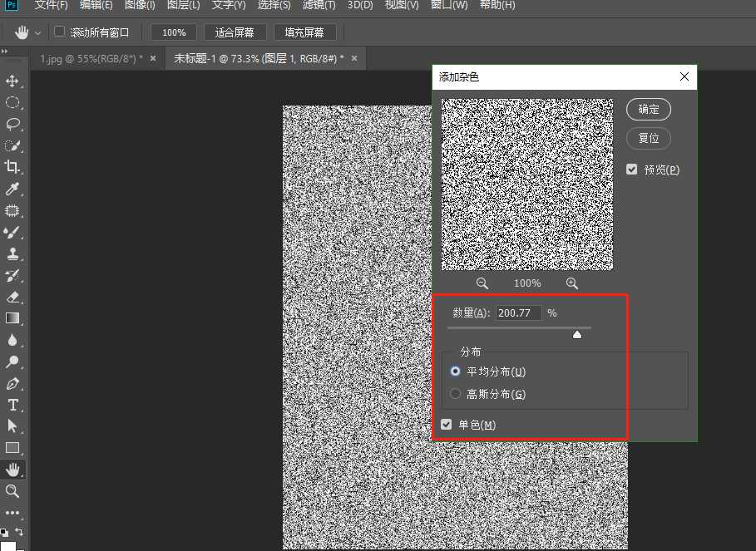The height and width of the screenshot is (551, 756).
Task: Enable the 预览 checkbox
Action: click(x=632, y=169)
